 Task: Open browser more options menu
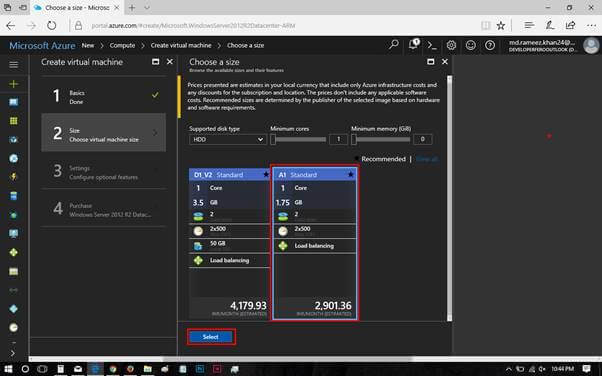[591, 25]
